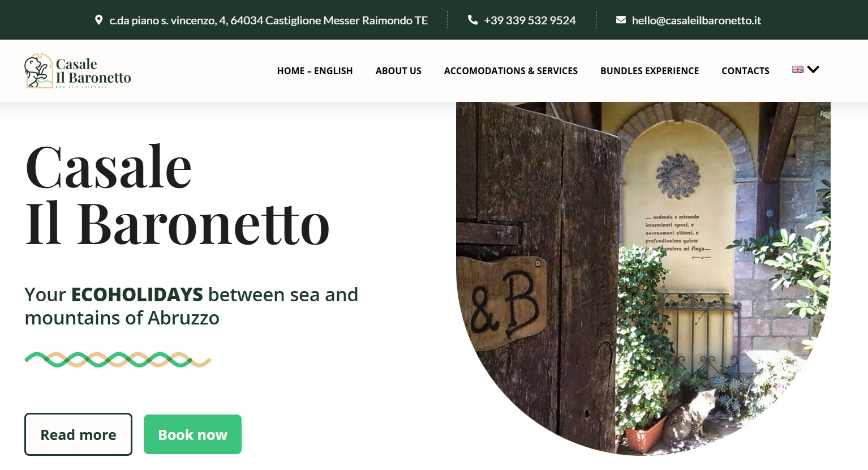
Task: Click the hello@casaleilbaronetto.it email link
Action: (x=696, y=20)
